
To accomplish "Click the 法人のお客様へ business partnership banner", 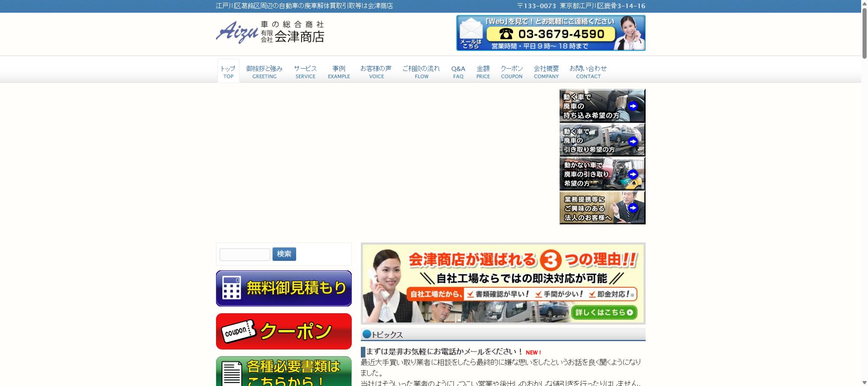I will pos(602,208).
